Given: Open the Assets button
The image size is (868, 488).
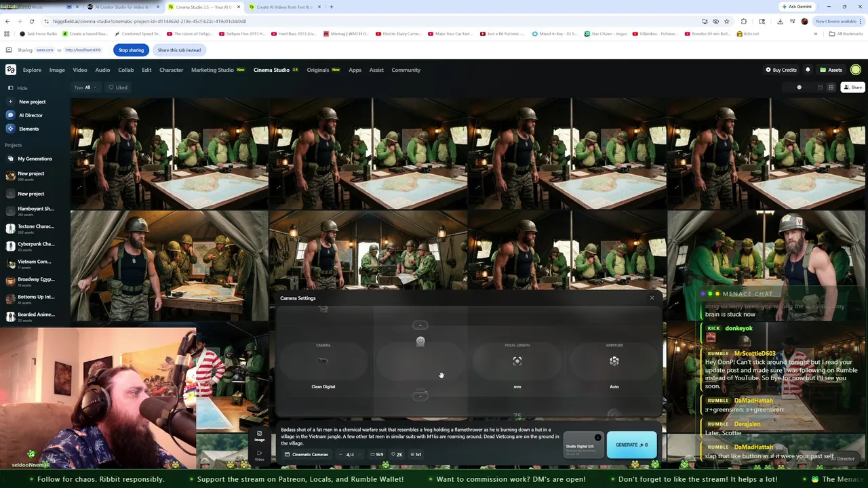Looking at the screenshot, I should [x=831, y=70].
